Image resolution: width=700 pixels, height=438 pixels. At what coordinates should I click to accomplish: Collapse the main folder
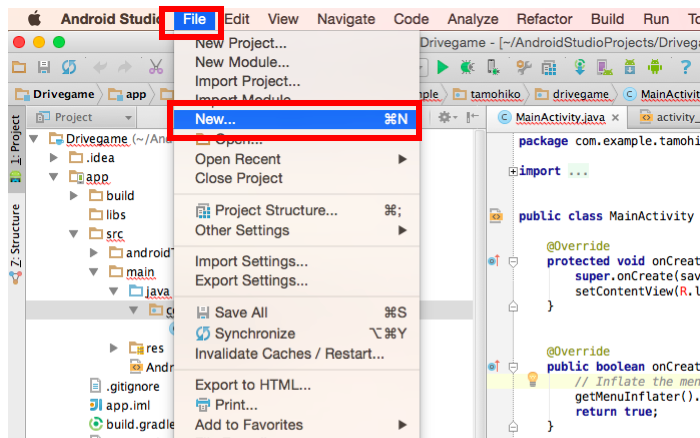pos(94,271)
